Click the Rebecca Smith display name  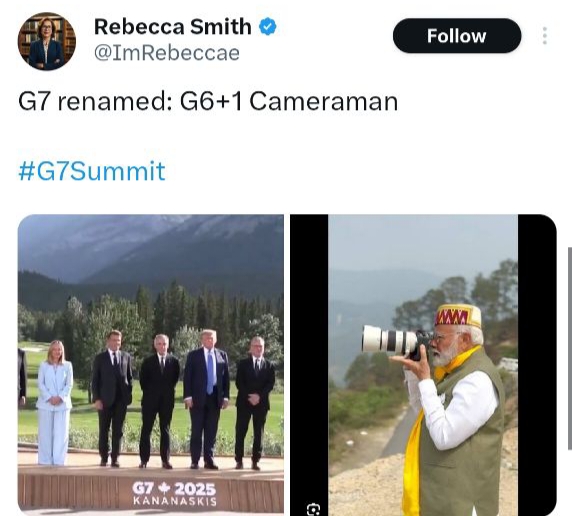173,27
